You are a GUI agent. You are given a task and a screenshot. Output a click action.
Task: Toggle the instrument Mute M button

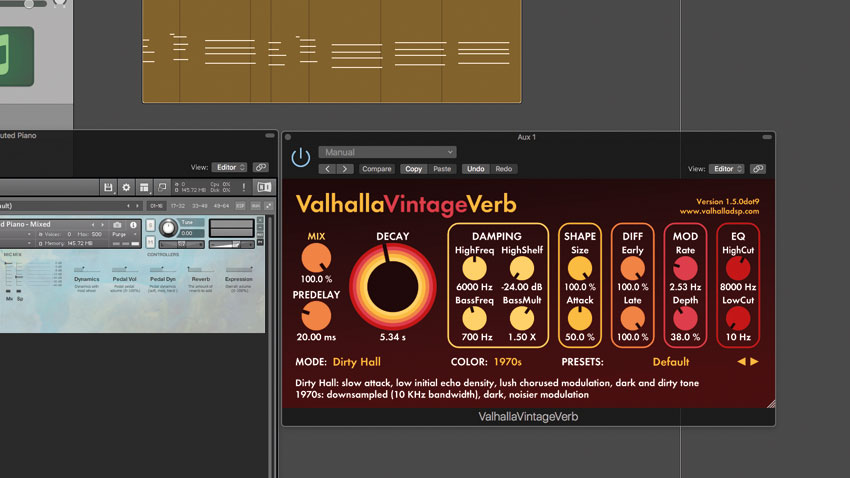pyautogui.click(x=150, y=242)
